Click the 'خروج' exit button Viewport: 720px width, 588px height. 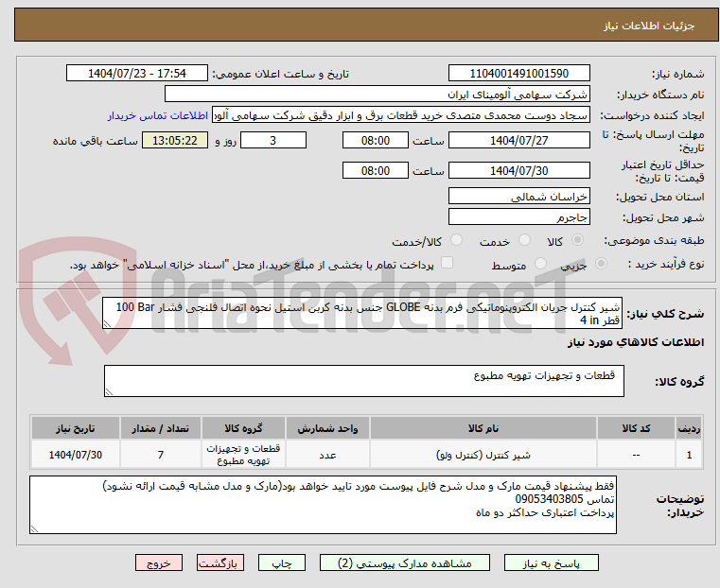tap(159, 562)
